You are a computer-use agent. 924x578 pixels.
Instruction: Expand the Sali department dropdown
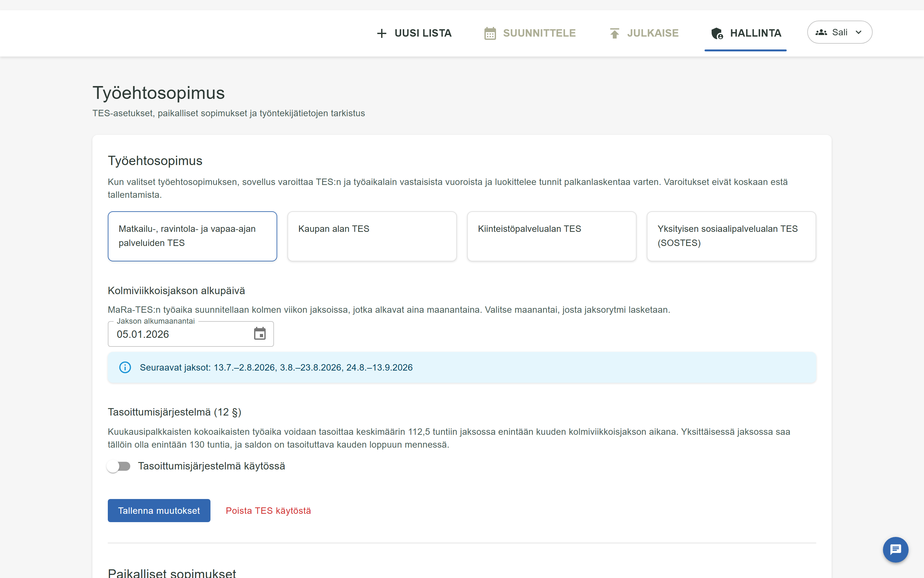pos(840,32)
